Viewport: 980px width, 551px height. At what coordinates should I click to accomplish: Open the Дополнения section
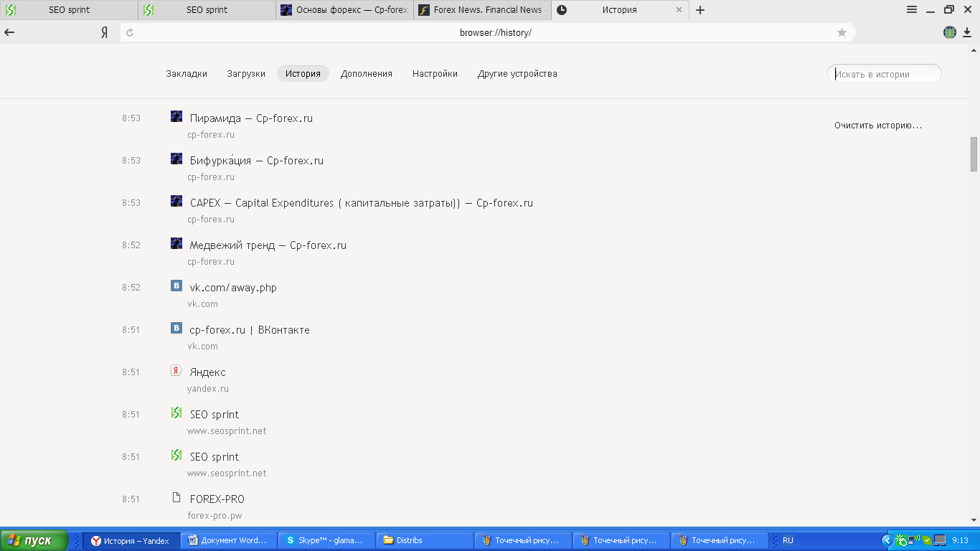tap(367, 73)
